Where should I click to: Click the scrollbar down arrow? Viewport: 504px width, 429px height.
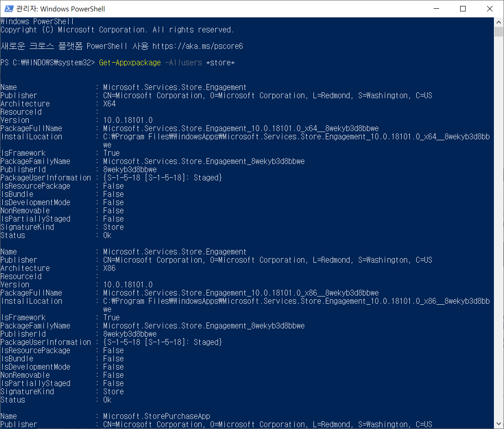click(499, 424)
